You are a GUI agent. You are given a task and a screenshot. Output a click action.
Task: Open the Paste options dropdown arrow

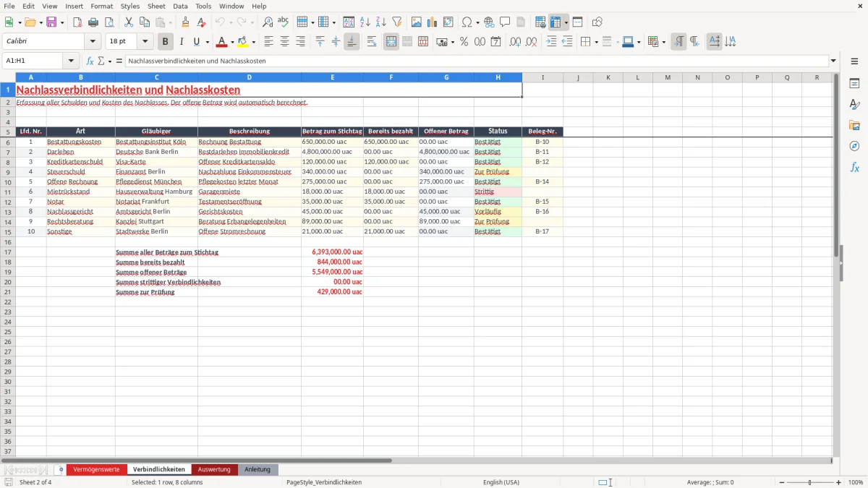point(171,22)
